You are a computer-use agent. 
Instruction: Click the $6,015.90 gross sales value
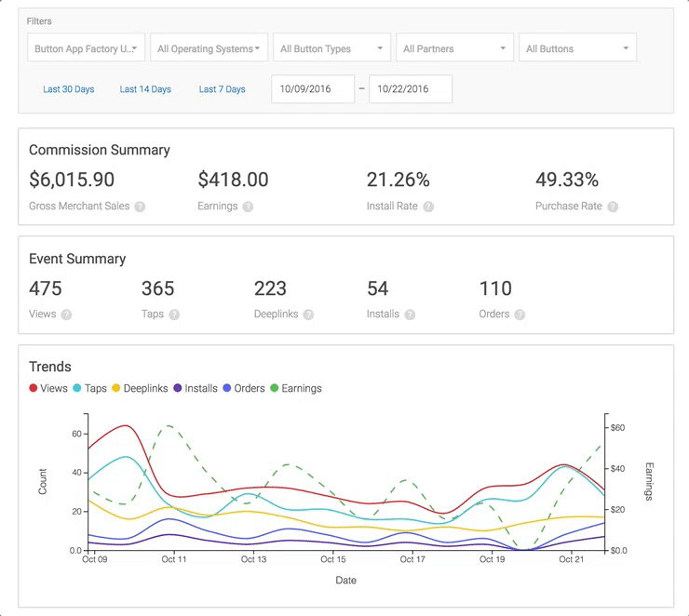(x=72, y=180)
